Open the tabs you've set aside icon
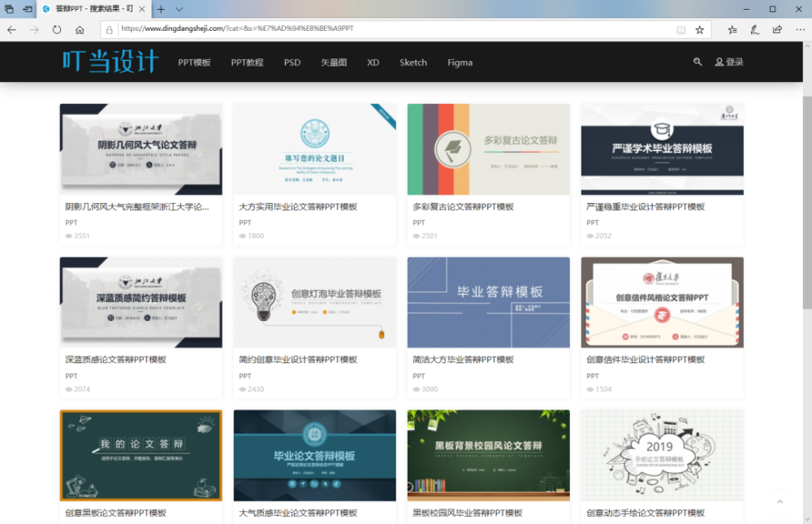Viewport: 812px width, 524px height. [9, 9]
